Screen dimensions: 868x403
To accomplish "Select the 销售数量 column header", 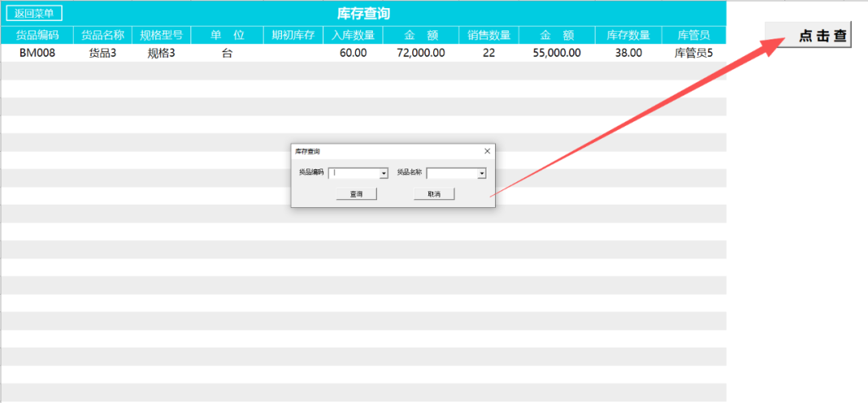I will pyautogui.click(x=489, y=35).
